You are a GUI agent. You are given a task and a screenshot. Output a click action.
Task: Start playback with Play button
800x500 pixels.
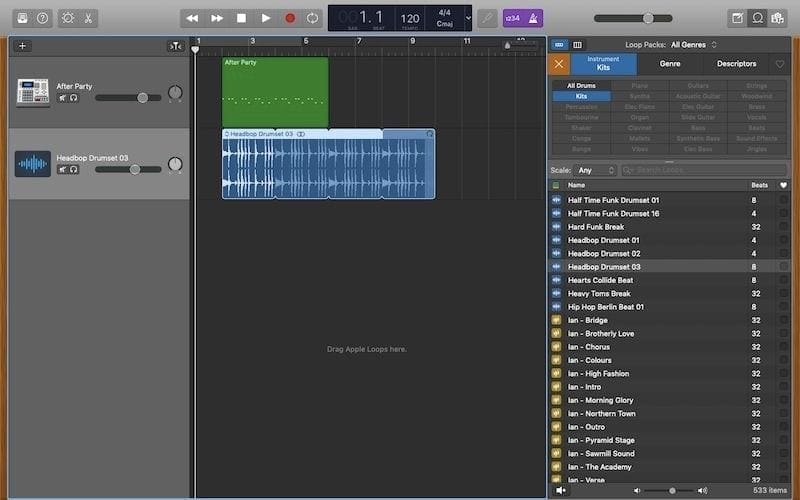click(x=266, y=18)
